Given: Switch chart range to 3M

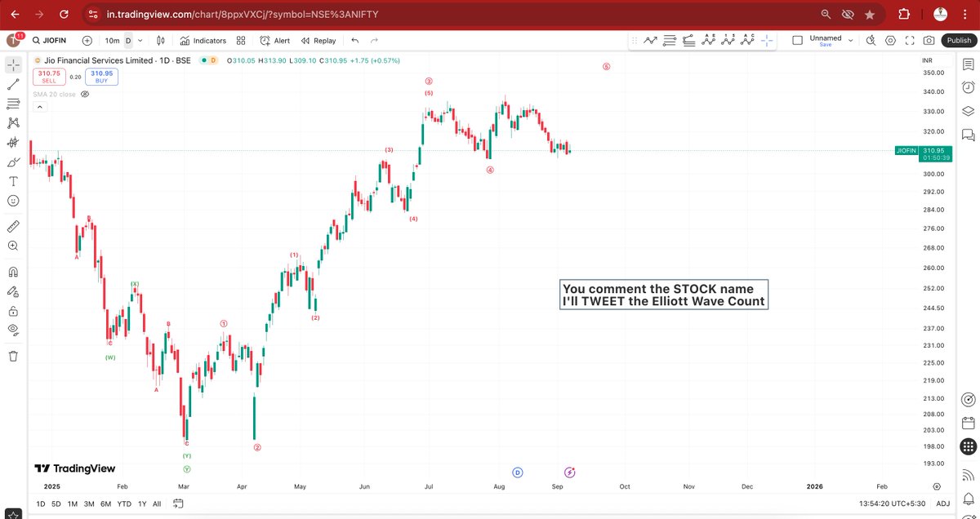Looking at the screenshot, I should (x=89, y=503).
